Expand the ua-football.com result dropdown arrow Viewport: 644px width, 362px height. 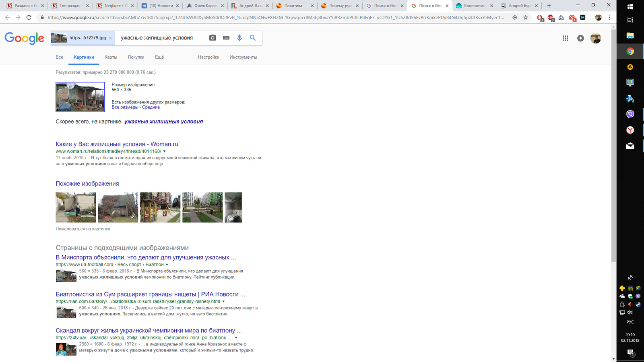pos(167,265)
